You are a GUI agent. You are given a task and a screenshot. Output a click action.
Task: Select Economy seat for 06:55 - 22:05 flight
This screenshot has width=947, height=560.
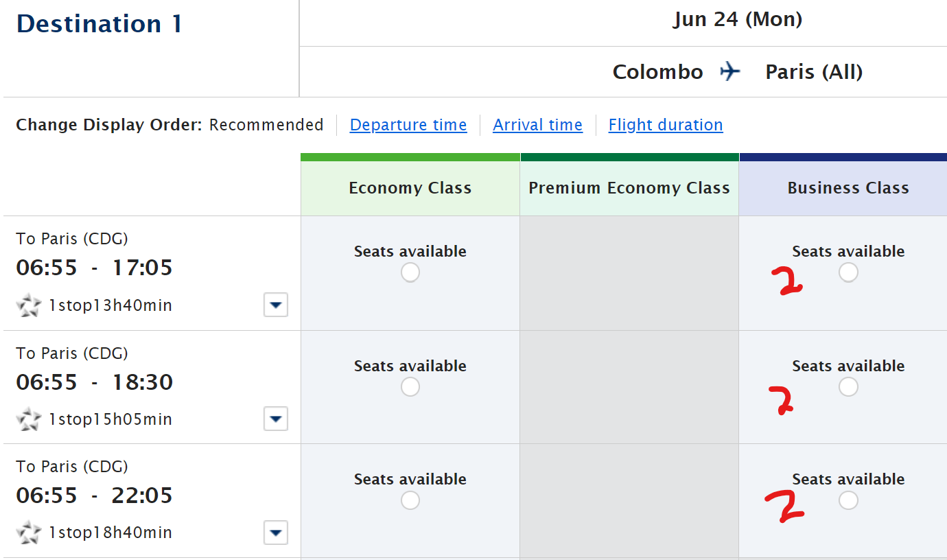(410, 501)
